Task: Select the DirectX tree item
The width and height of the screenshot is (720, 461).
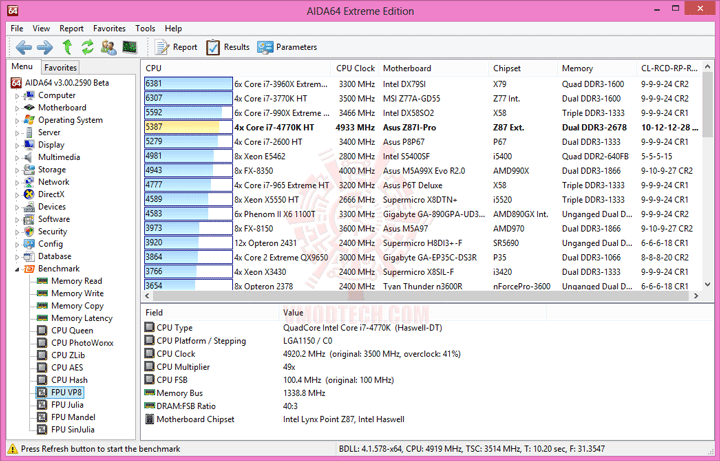Action: 51,194
